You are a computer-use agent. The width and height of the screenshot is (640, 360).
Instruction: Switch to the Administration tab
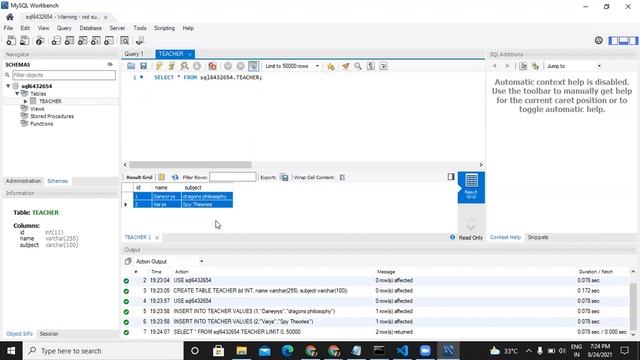point(23,181)
